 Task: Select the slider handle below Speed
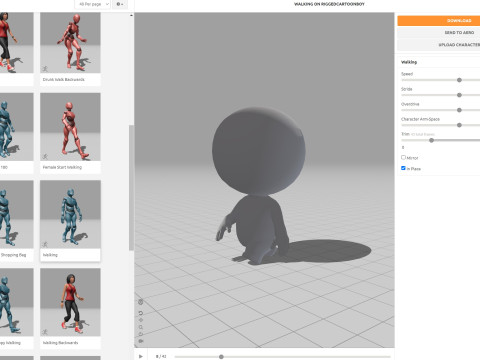click(459, 80)
